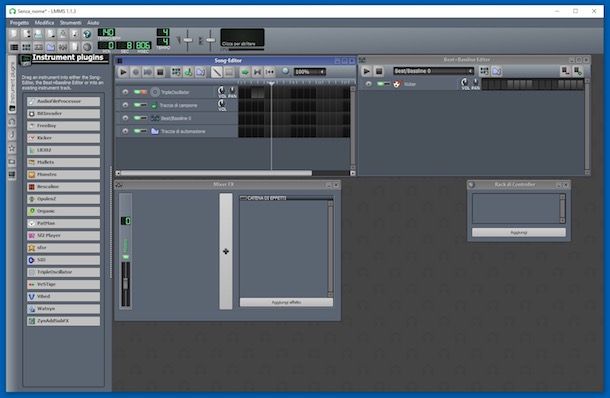Mute the TripleOscillator track

coord(137,92)
